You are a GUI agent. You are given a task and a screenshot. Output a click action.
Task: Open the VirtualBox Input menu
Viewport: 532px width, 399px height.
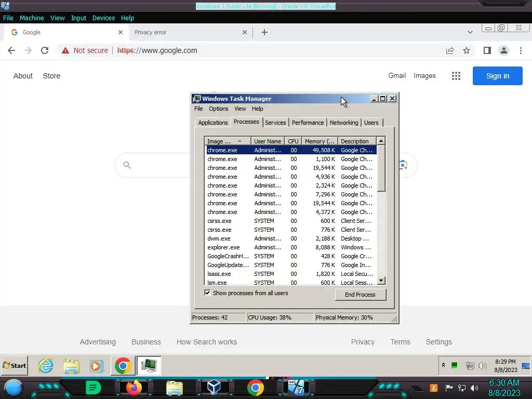[78, 18]
